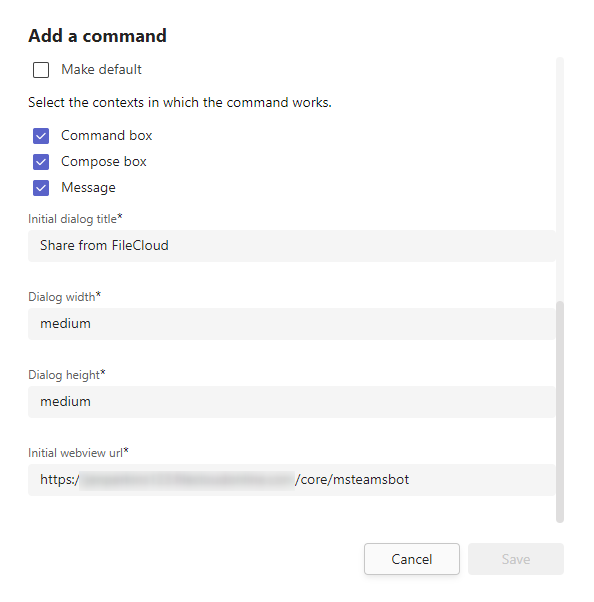Save the new command
Image resolution: width=594 pixels, height=602 pixels.
pos(516,559)
